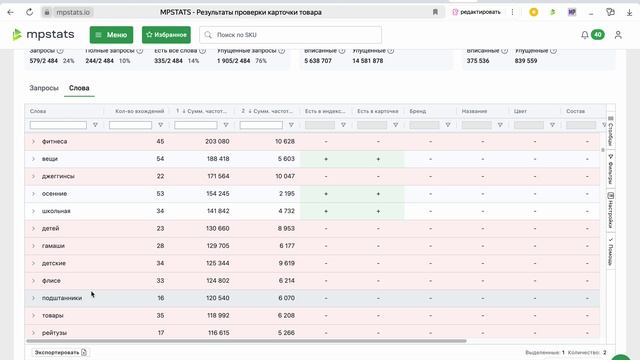Expand the вещи row
This screenshot has height=360, width=640.
click(x=33, y=159)
